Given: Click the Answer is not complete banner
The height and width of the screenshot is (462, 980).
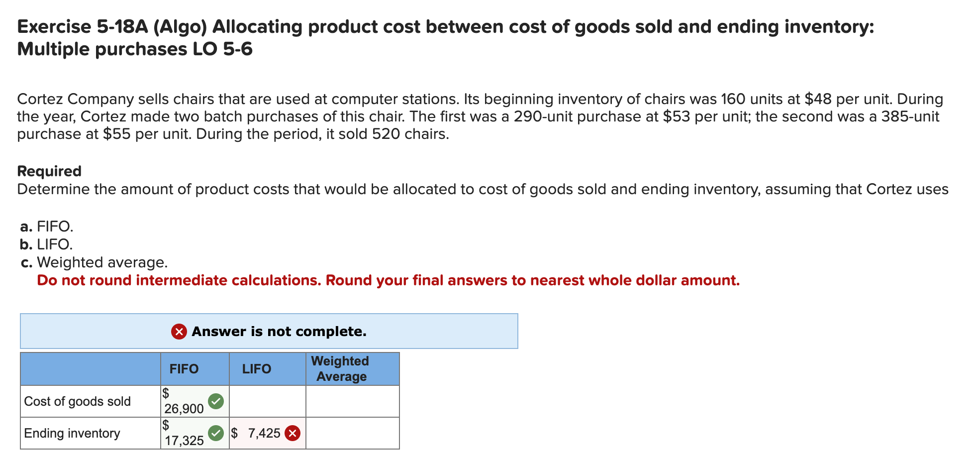Looking at the screenshot, I should [269, 331].
